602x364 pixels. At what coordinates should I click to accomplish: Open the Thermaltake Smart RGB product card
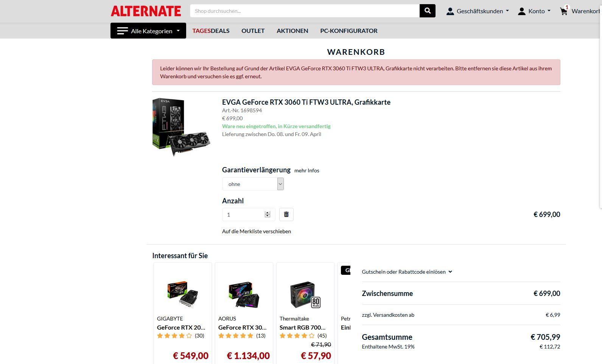pyautogui.click(x=305, y=313)
